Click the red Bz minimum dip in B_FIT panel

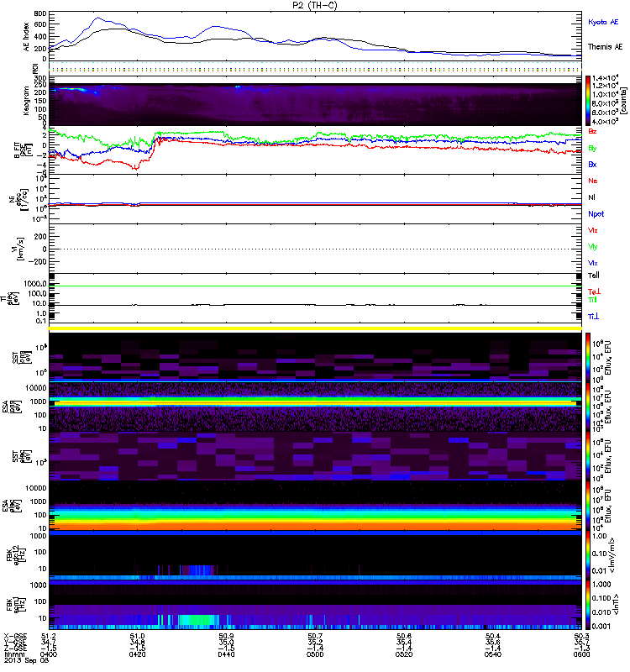pos(135,167)
